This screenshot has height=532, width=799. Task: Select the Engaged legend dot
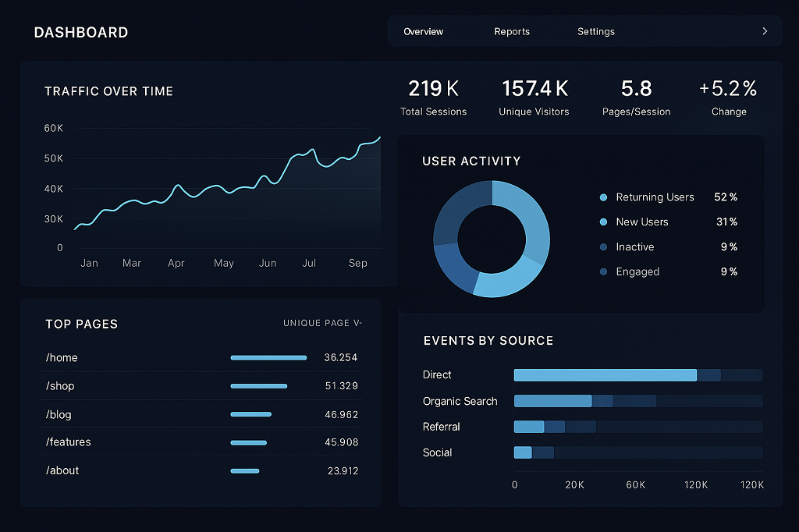603,272
